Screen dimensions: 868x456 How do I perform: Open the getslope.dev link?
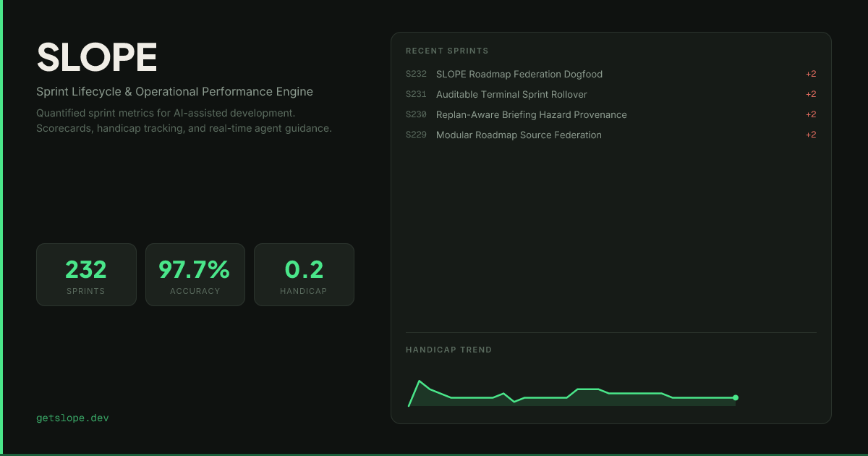[x=72, y=418]
